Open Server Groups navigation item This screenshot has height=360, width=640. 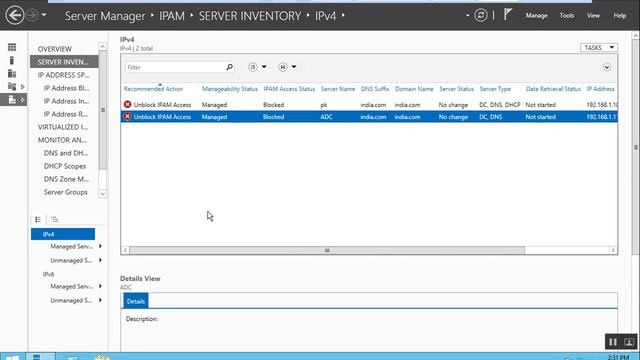[66, 192]
